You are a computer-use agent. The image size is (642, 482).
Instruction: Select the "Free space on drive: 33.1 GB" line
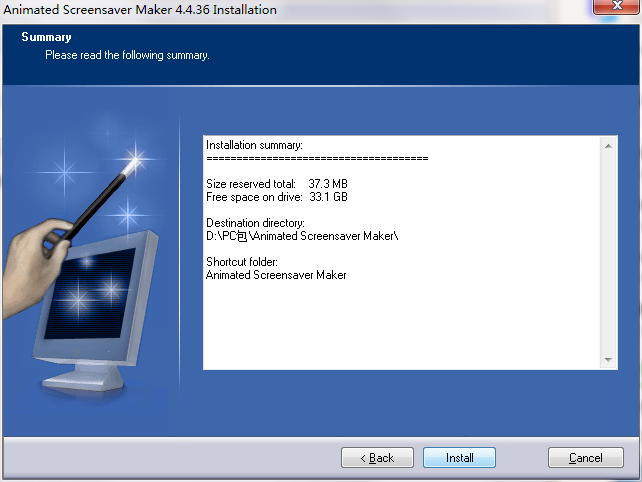tap(277, 197)
